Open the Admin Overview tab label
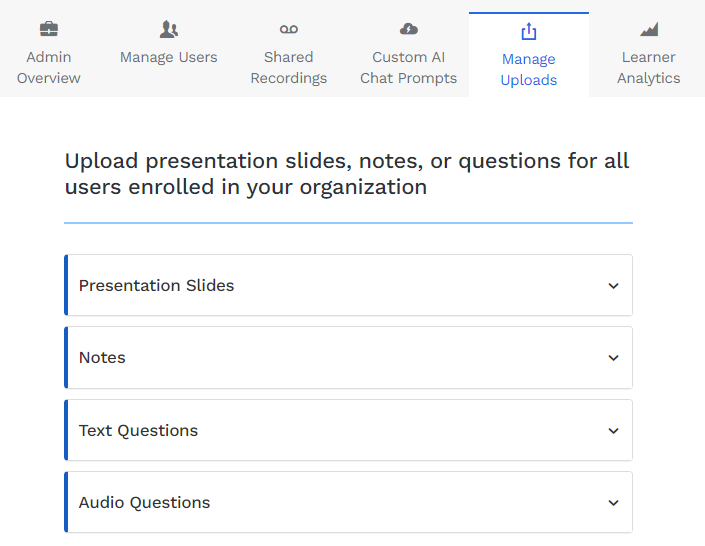The width and height of the screenshot is (705, 546). [x=49, y=67]
